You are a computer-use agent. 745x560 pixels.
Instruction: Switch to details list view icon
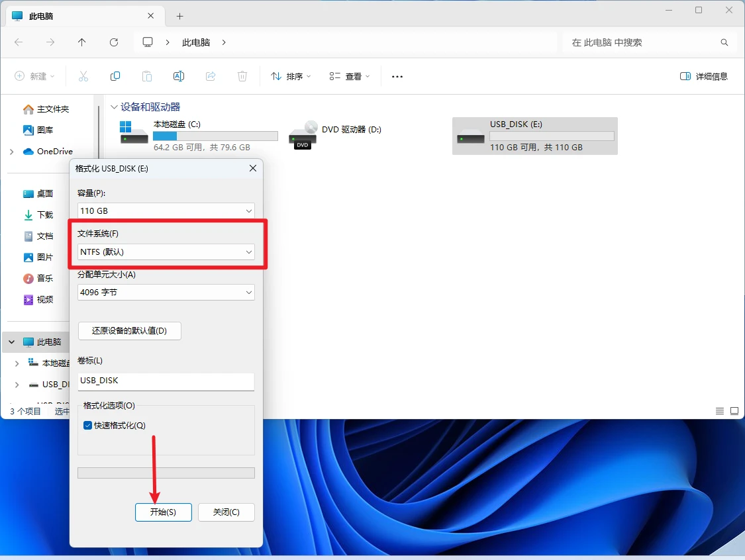[x=720, y=411]
